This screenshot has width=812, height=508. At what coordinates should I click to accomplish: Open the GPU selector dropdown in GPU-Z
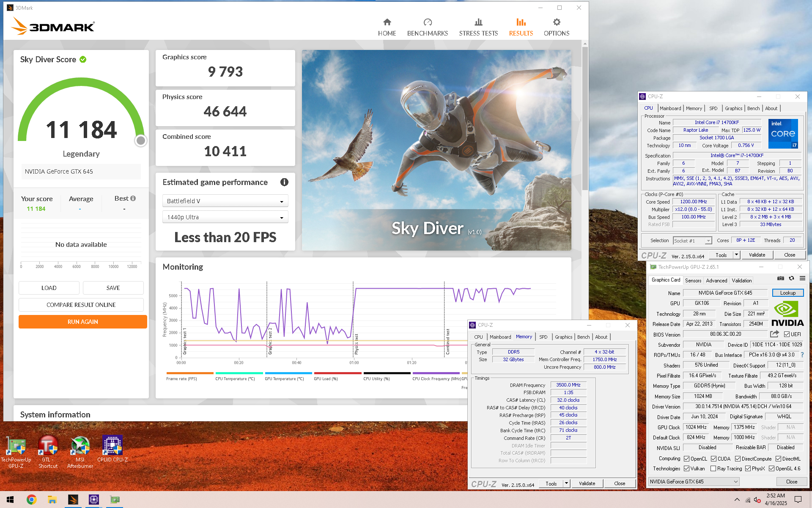pos(694,481)
